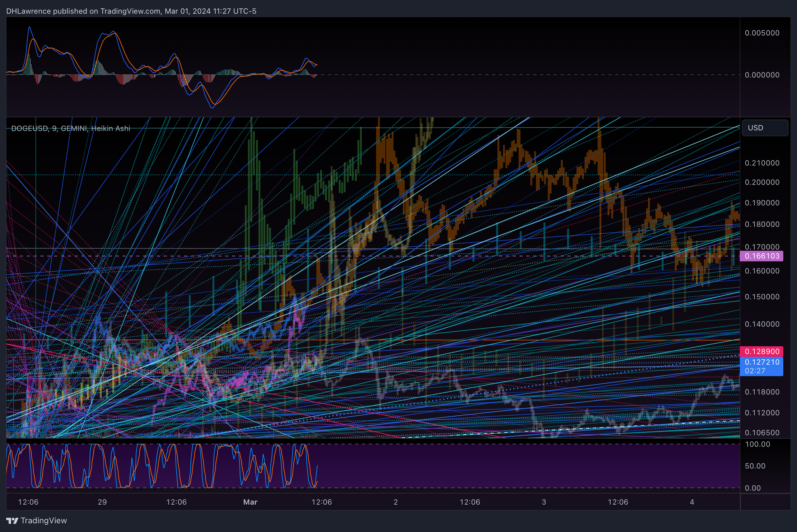Click the 0.106500 price axis value

[762, 432]
